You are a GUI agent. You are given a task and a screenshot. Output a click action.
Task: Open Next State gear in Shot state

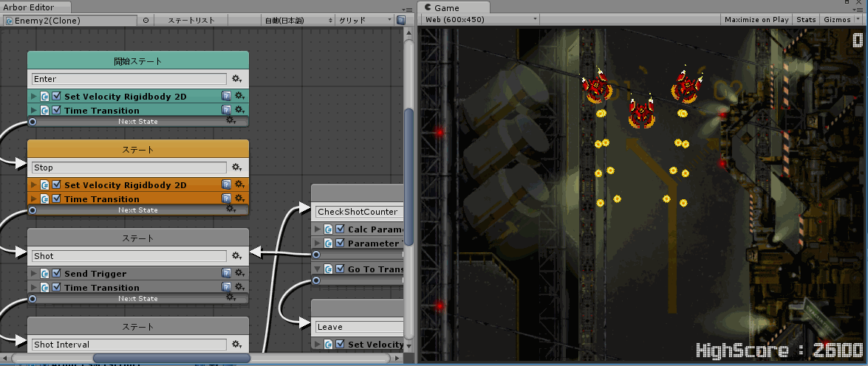tap(232, 297)
